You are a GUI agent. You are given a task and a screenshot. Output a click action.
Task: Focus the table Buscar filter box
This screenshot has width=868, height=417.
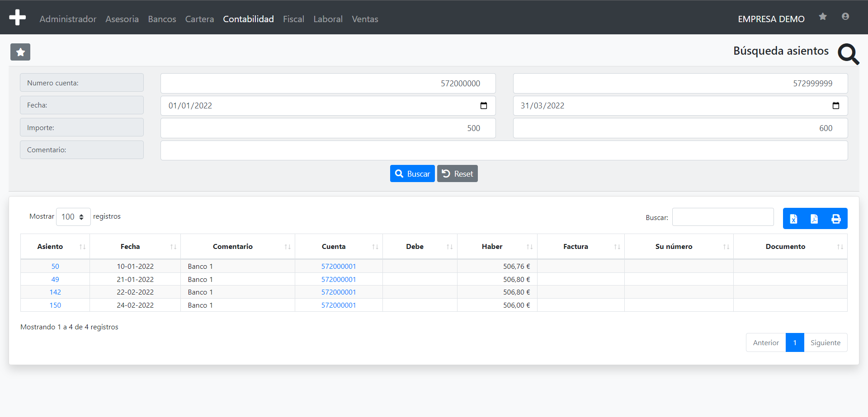723,217
